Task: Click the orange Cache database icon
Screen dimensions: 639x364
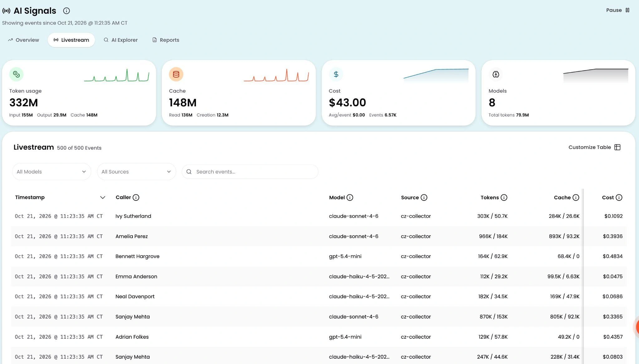Action: (x=176, y=74)
